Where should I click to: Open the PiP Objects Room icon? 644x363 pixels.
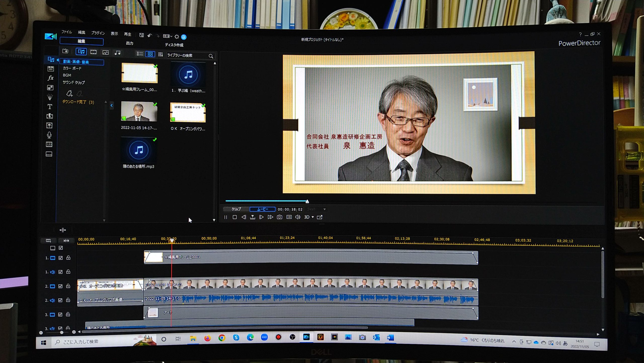[50, 88]
